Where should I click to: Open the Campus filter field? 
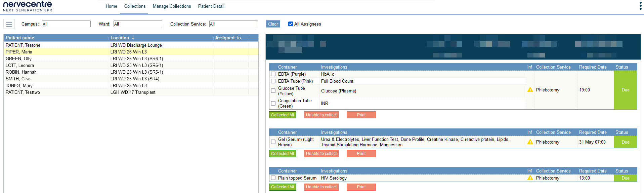click(66, 24)
